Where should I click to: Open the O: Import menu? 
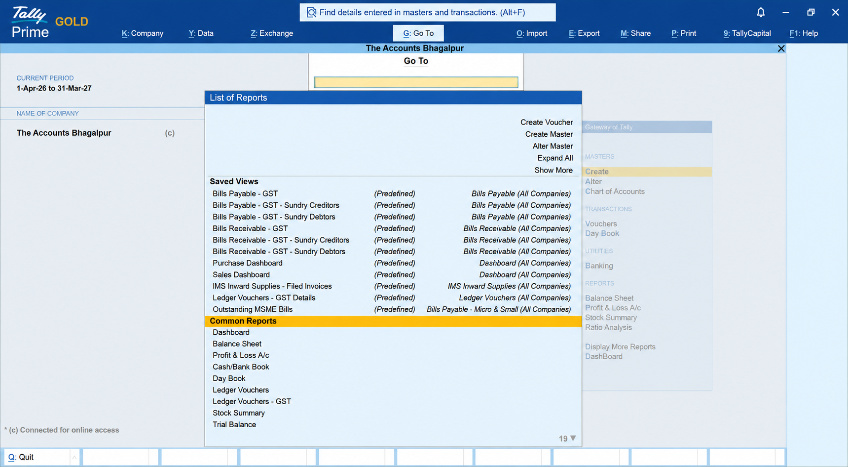(532, 34)
